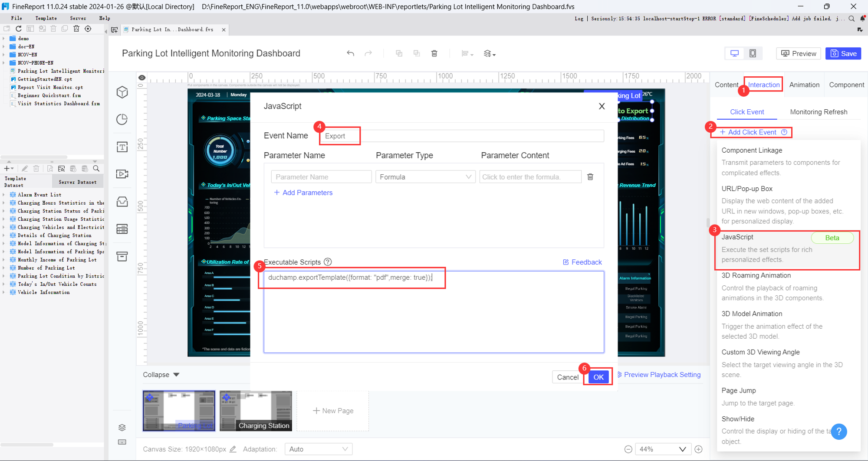Click the search magnifier in the dataset panel
Screen dimensions: 868x461
tap(96, 168)
